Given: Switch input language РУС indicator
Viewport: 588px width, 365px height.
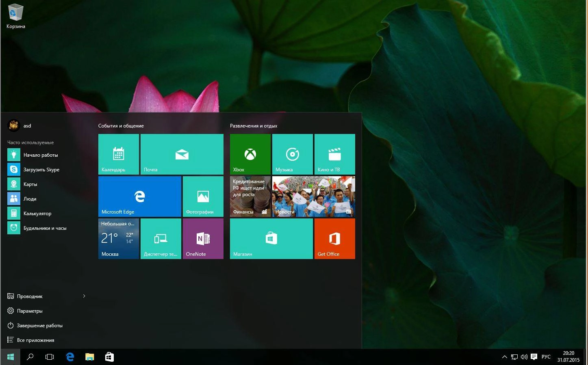Looking at the screenshot, I should click(546, 357).
